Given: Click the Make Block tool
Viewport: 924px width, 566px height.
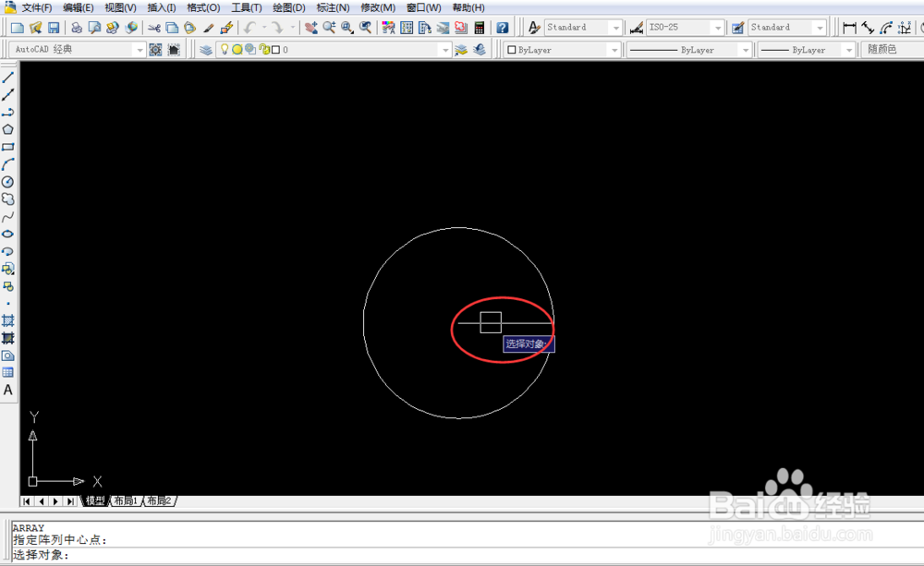Looking at the screenshot, I should pyautogui.click(x=7, y=286).
